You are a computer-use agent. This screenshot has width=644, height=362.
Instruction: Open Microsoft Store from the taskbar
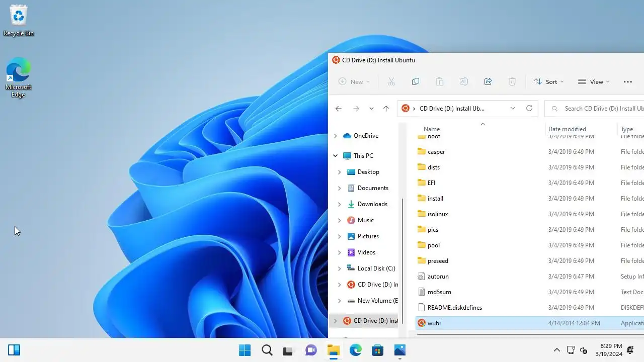click(377, 350)
